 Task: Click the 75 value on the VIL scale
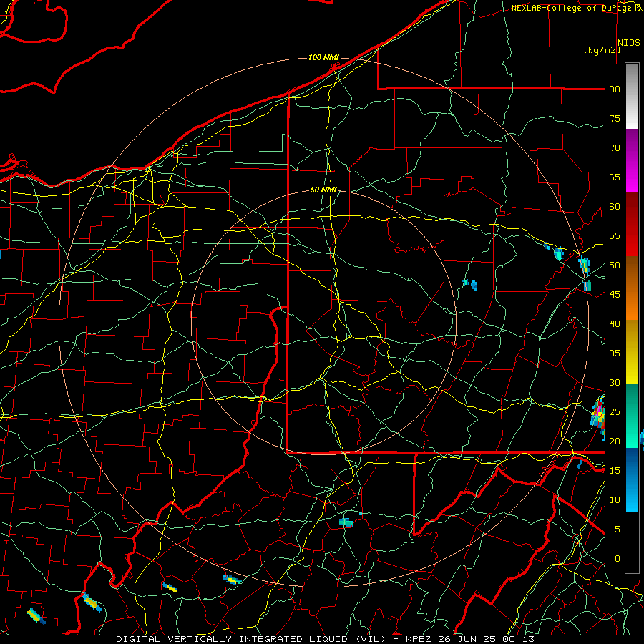point(615,119)
